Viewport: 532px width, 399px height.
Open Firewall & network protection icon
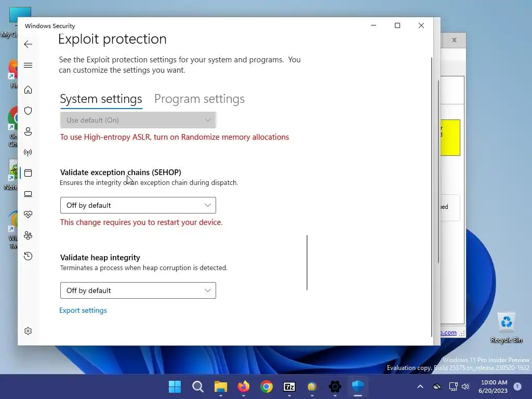[x=28, y=152]
